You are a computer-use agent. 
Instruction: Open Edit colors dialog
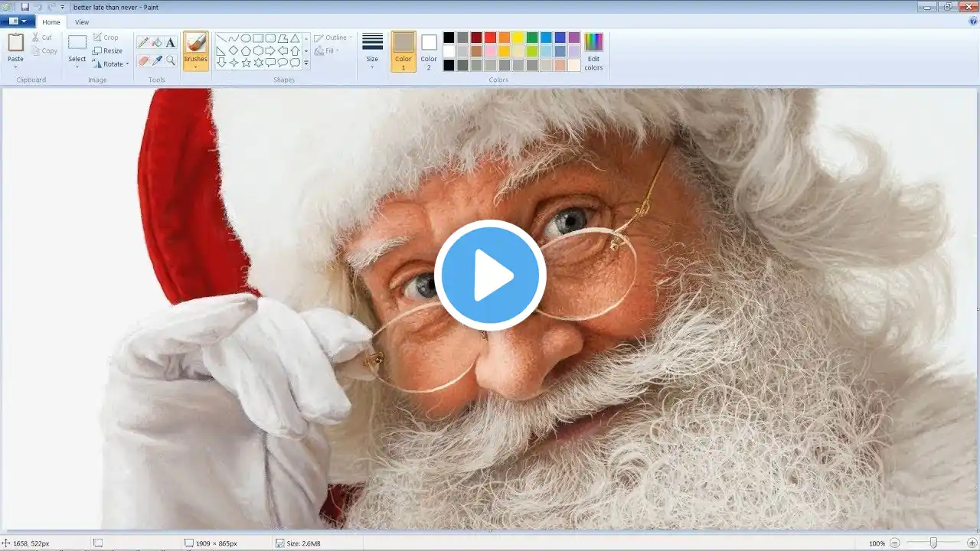pos(593,51)
